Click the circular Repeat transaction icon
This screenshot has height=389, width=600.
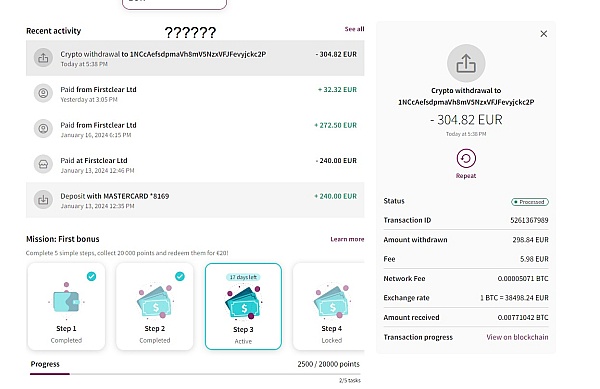[x=466, y=158]
